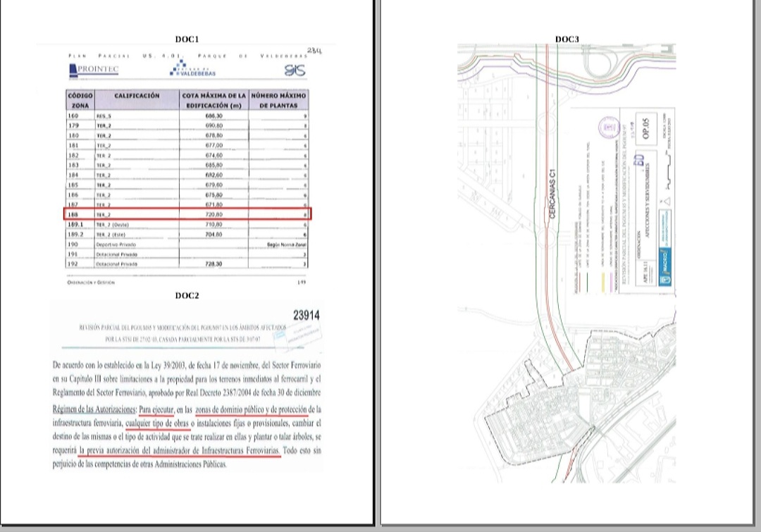
Task: Click the Plan Parcial US 4.01 header line
Action: pos(188,56)
